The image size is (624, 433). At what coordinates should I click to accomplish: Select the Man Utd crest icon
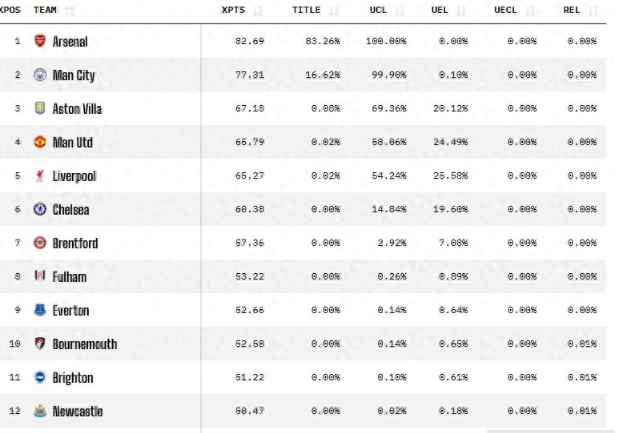[40, 142]
